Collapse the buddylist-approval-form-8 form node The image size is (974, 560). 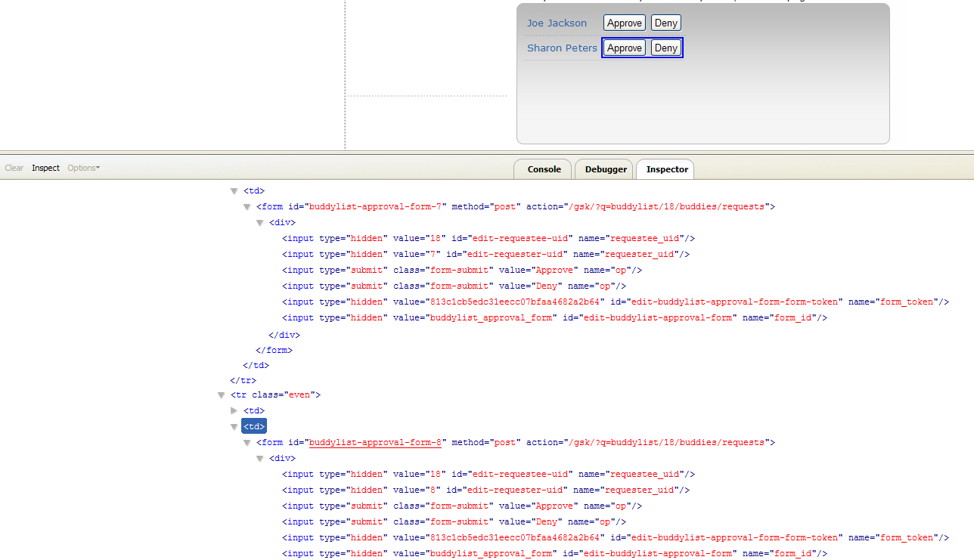tap(247, 443)
